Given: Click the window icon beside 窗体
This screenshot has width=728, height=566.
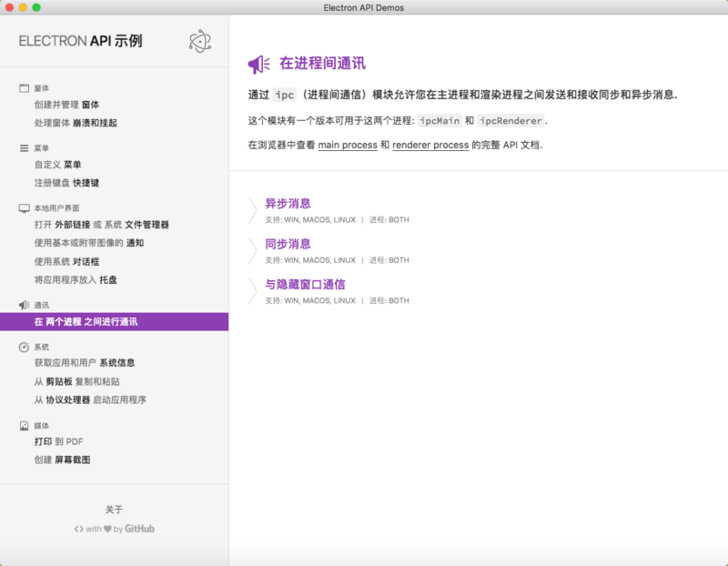Looking at the screenshot, I should (x=25, y=88).
